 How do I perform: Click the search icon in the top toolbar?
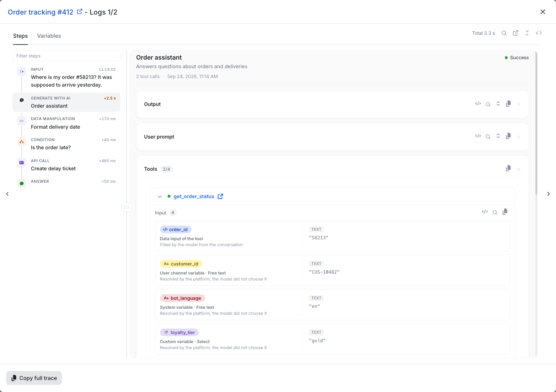point(504,33)
